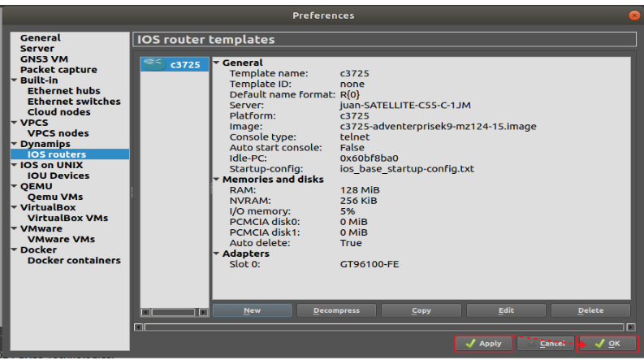Screen dimensions: 644x360
Task: Select Ethernet hubs in the tree
Action: click(x=63, y=91)
